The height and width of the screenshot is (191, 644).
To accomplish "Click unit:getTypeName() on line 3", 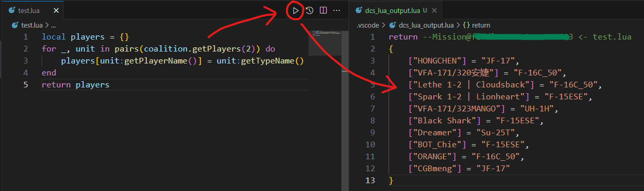I will [x=260, y=61].
